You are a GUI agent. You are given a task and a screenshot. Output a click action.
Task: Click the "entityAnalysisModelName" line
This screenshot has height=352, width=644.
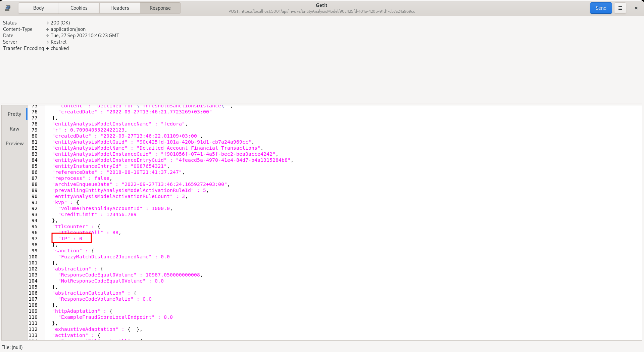(x=158, y=148)
